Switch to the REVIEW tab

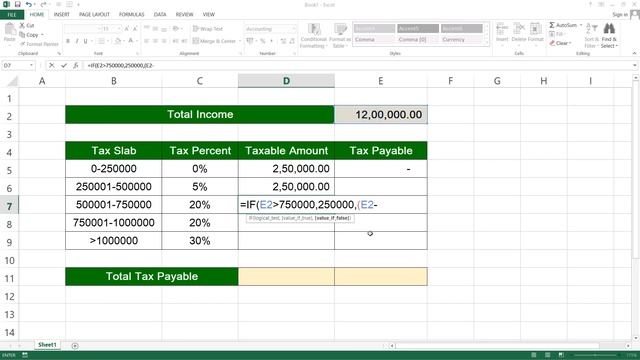click(184, 14)
